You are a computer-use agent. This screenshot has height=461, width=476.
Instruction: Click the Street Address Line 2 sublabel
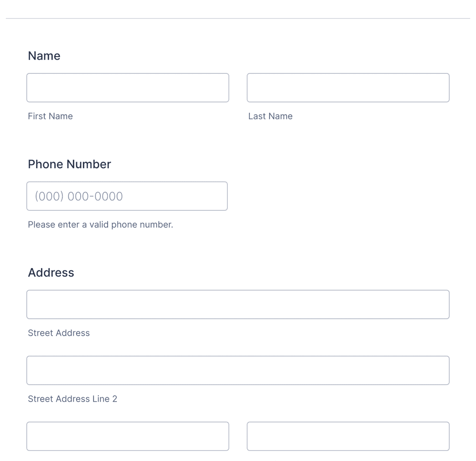72,399
